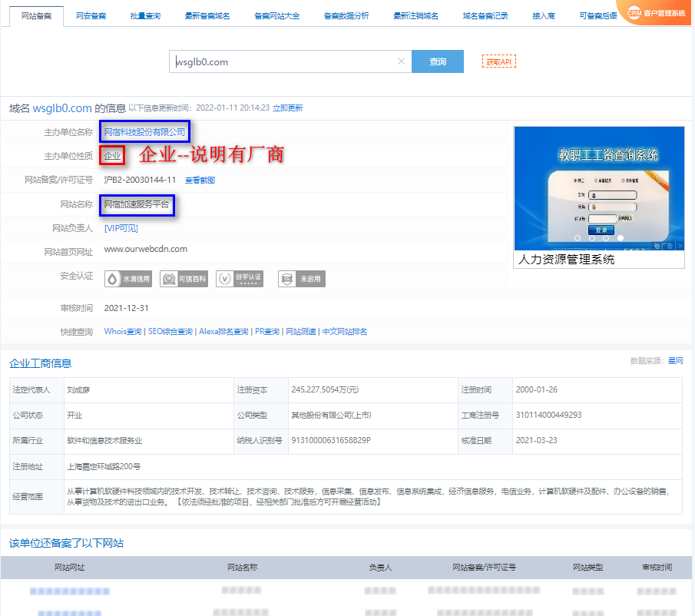This screenshot has width=695, height=616.
Task: Select first carousel dot in ad
Action: [577, 238]
